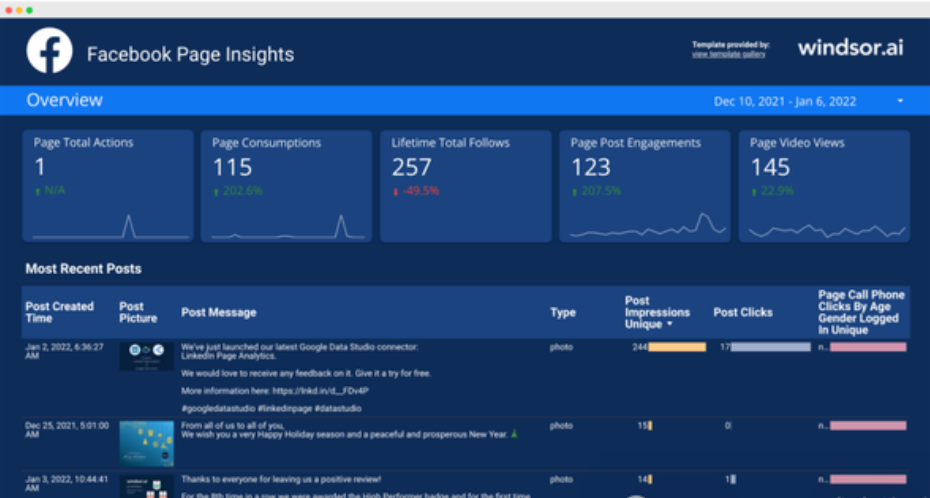
Task: Click Page Call Phone Clicks column header
Action: pos(861,312)
